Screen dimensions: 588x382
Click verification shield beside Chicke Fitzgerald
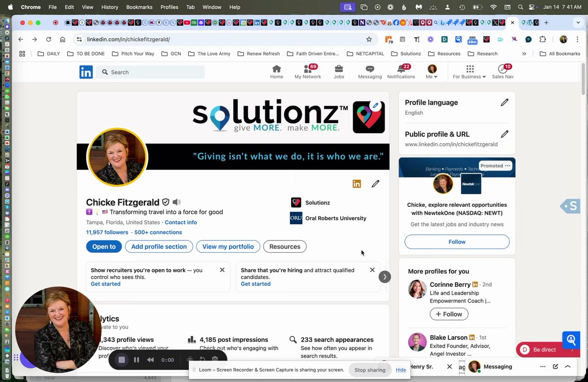(x=166, y=202)
